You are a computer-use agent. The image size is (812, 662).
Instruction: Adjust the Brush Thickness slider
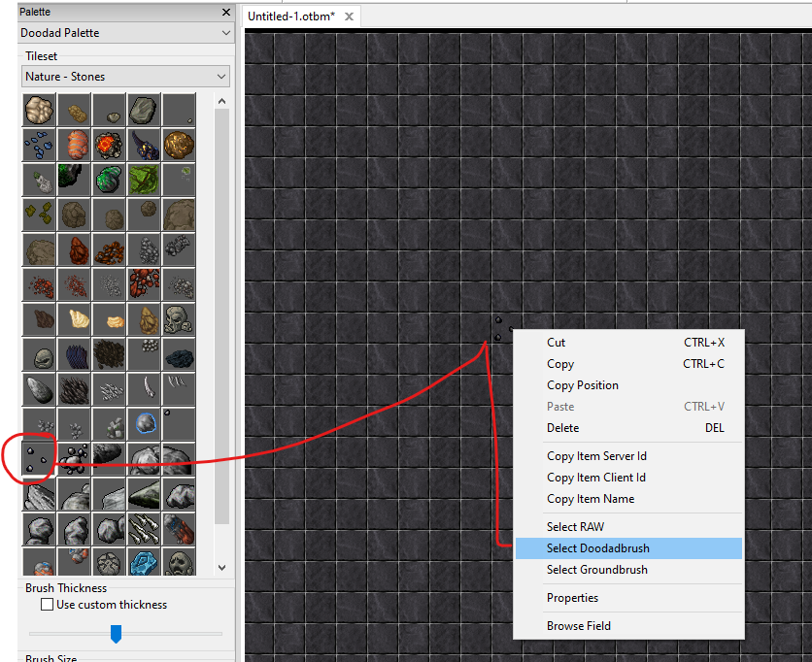point(116,634)
